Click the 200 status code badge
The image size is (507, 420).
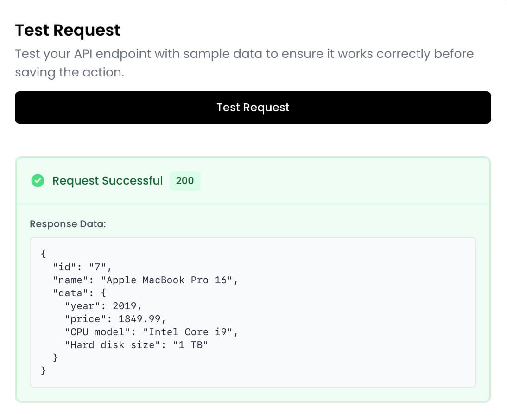[185, 180]
